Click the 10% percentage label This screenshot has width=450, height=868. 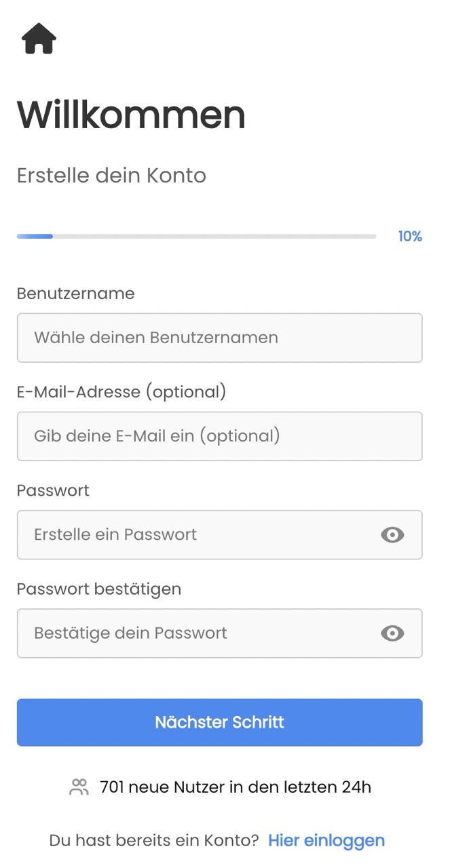[x=410, y=236]
